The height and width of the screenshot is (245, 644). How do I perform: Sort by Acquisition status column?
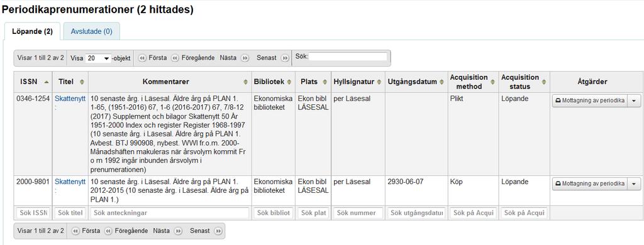click(x=525, y=82)
